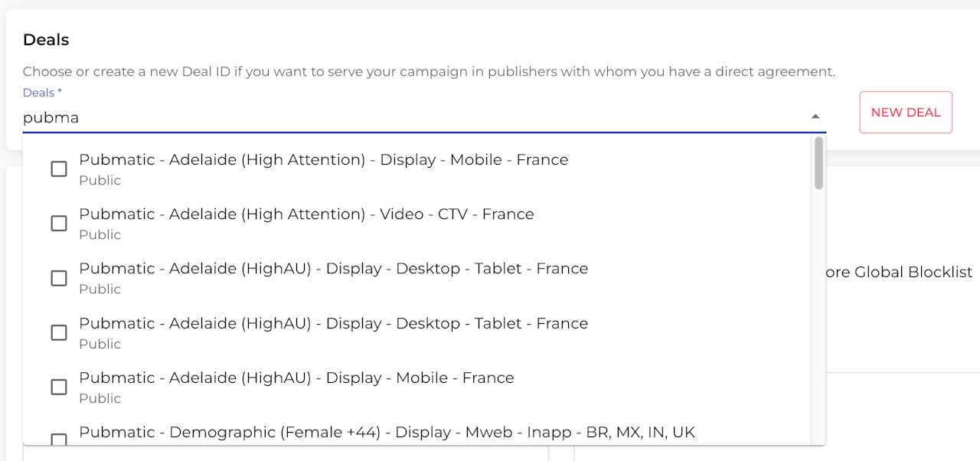Pick 'Adelaide (HighAU) - Display - Mobile - France' option text
Image resolution: width=980 pixels, height=461 pixels.
pos(296,378)
